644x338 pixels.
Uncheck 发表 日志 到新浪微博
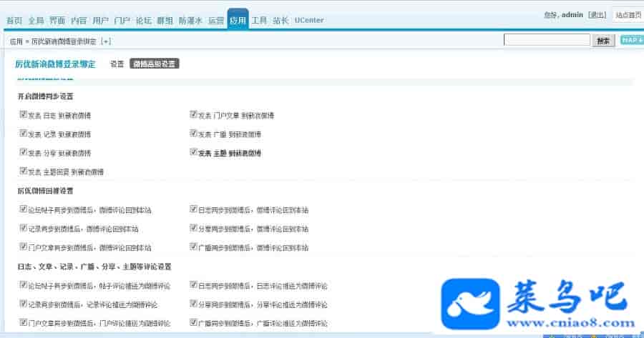click(x=24, y=114)
